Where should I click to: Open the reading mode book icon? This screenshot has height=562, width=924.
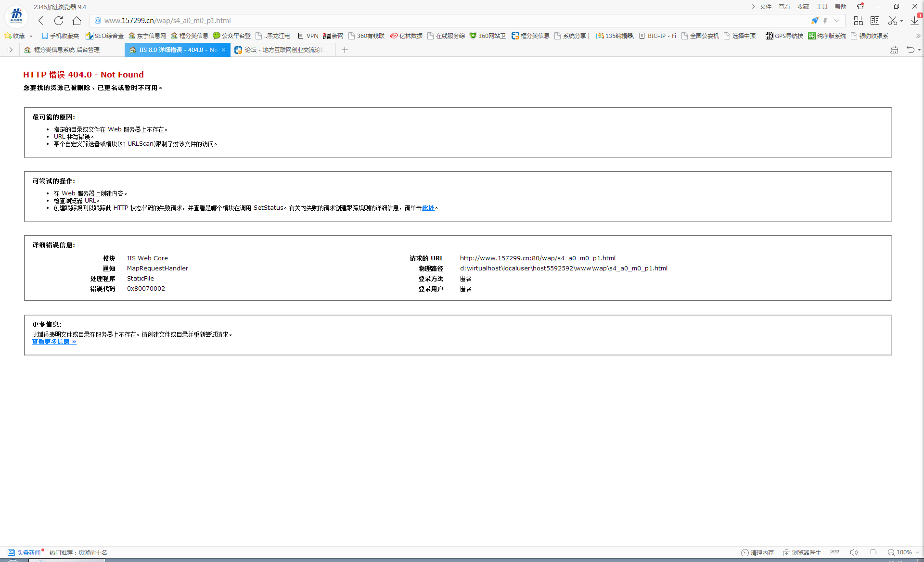[x=875, y=21]
